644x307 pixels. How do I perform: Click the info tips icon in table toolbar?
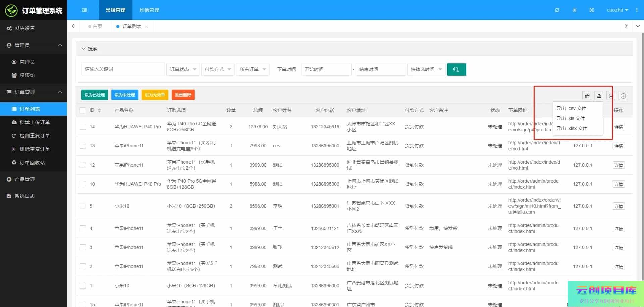[x=623, y=96]
